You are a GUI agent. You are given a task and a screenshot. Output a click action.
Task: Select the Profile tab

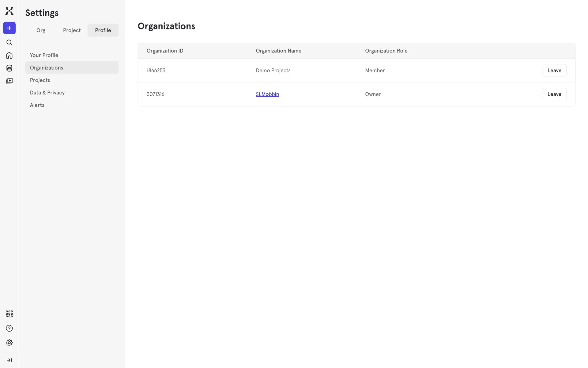pos(103,30)
